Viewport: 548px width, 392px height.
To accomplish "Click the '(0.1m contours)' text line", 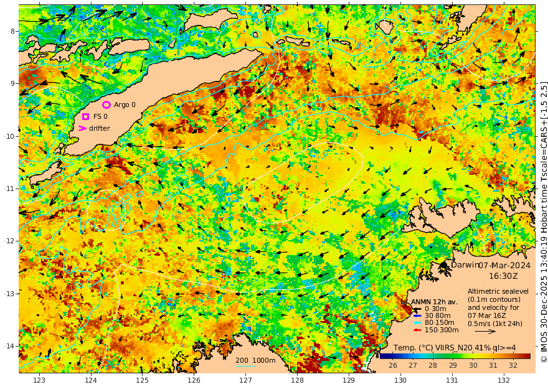I will pos(494,299).
